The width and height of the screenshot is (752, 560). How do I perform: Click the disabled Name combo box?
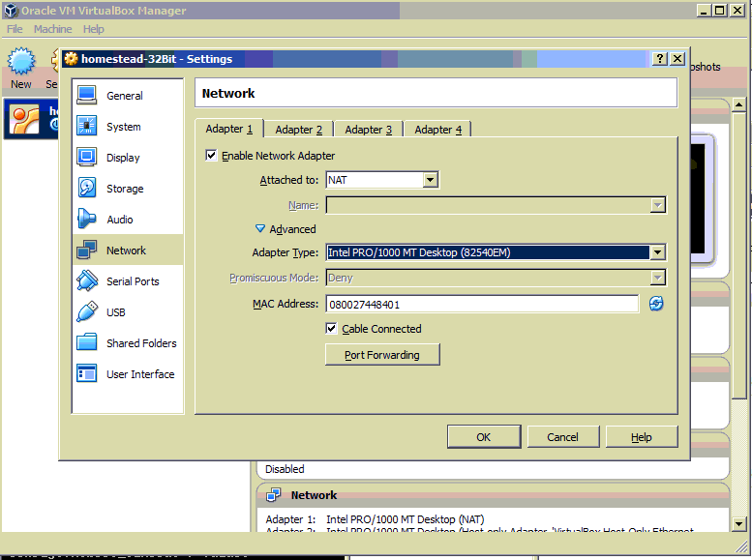click(496, 205)
